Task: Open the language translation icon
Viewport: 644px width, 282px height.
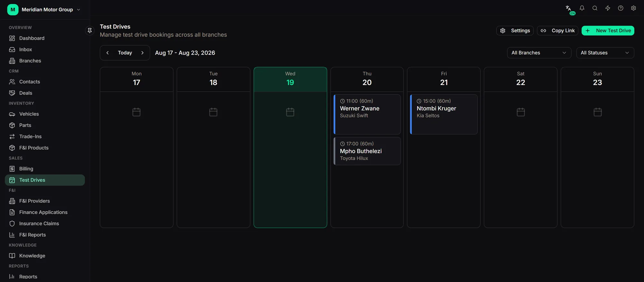Action: pos(569,8)
